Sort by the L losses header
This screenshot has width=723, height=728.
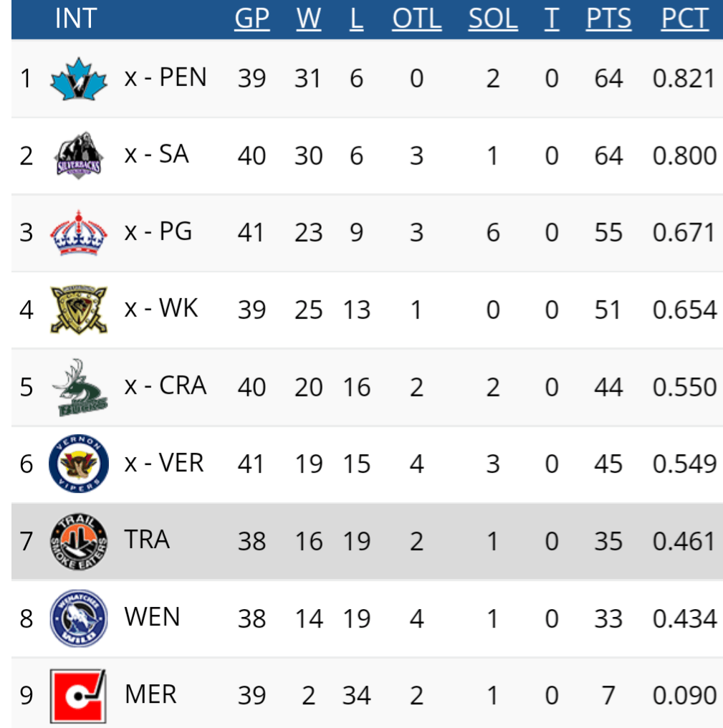356,19
